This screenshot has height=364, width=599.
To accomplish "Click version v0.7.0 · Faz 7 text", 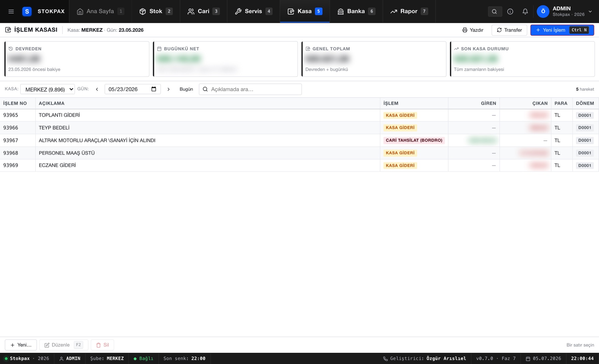I will [x=496, y=358].
